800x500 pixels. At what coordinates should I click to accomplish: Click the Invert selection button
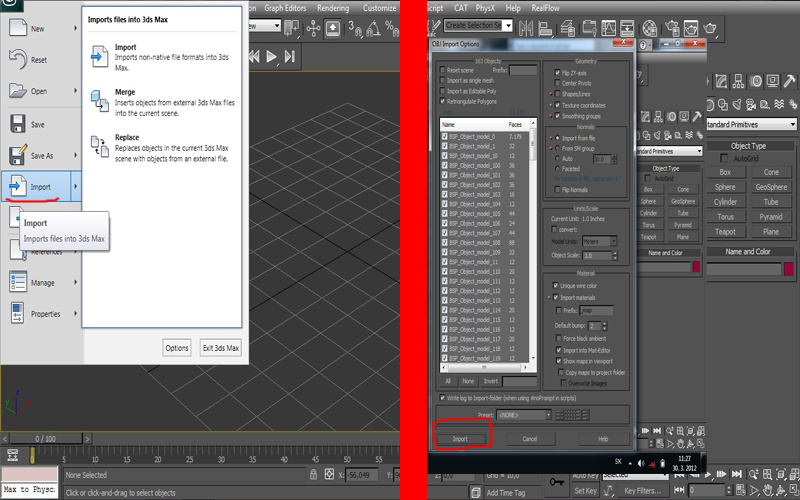491,381
